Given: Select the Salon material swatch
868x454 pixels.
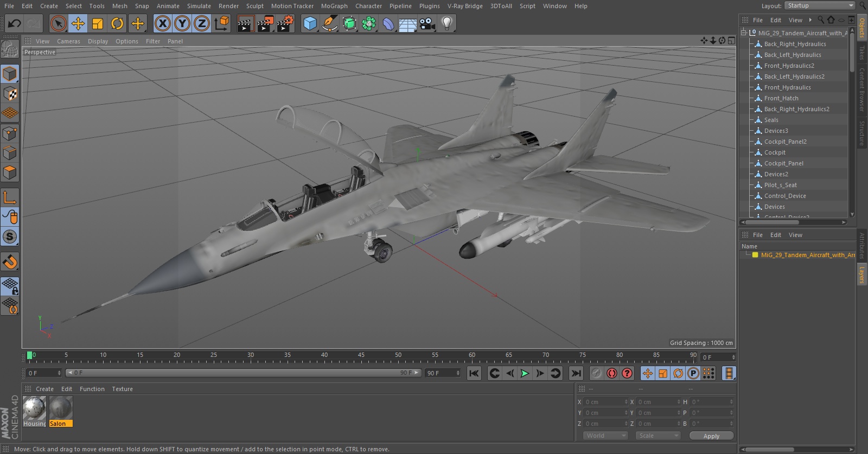Looking at the screenshot, I should [60, 408].
